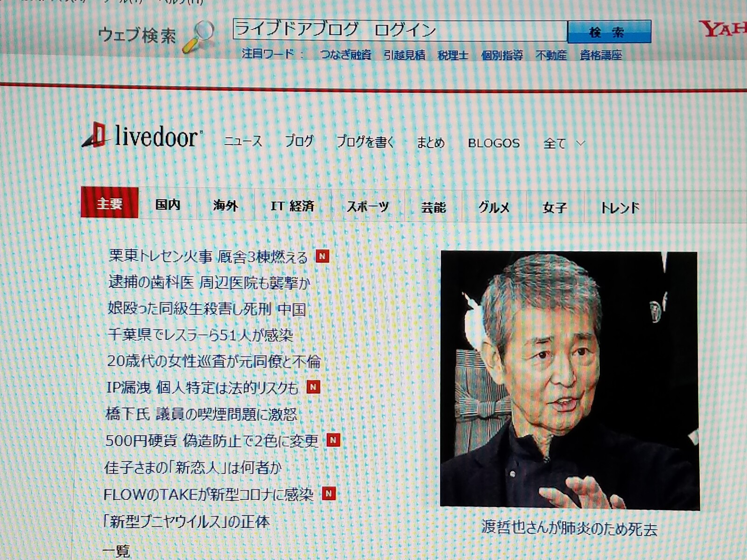747x560 pixels.
Task: Open the ニュース navigation link
Action: click(x=243, y=141)
